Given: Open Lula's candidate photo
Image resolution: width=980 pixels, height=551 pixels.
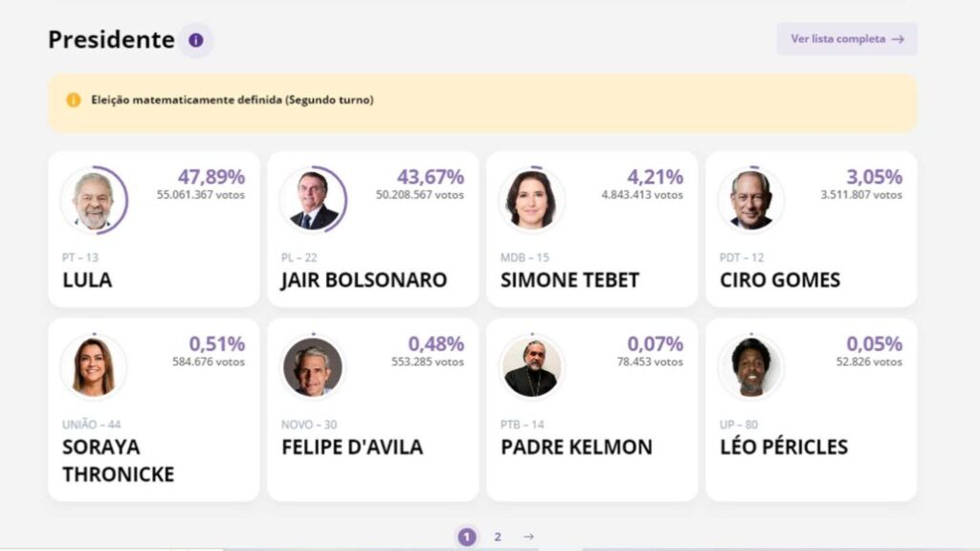Looking at the screenshot, I should (x=94, y=201).
